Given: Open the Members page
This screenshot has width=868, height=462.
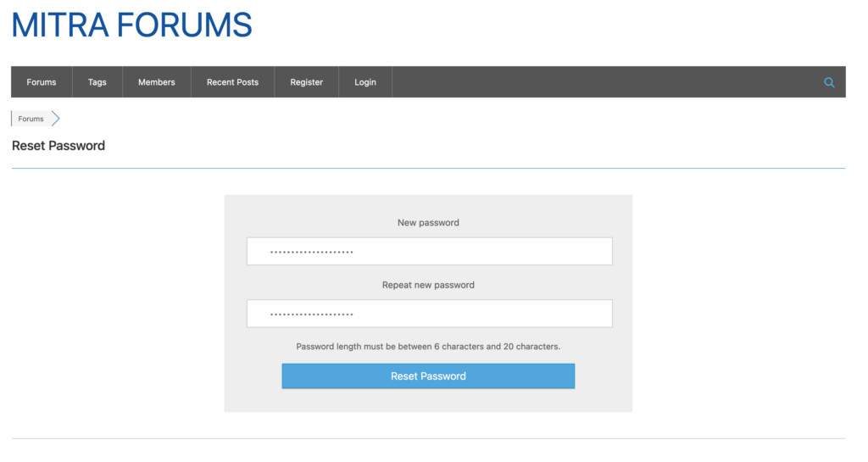Looking at the screenshot, I should coord(157,82).
